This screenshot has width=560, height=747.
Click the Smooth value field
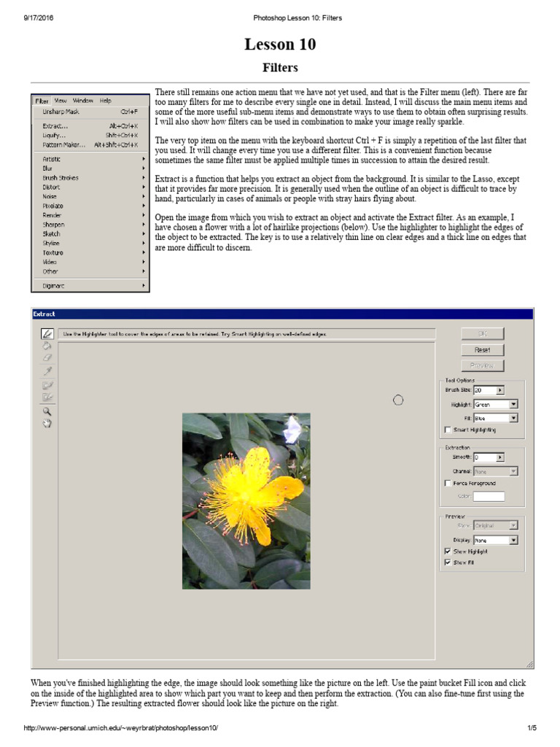[x=485, y=457]
